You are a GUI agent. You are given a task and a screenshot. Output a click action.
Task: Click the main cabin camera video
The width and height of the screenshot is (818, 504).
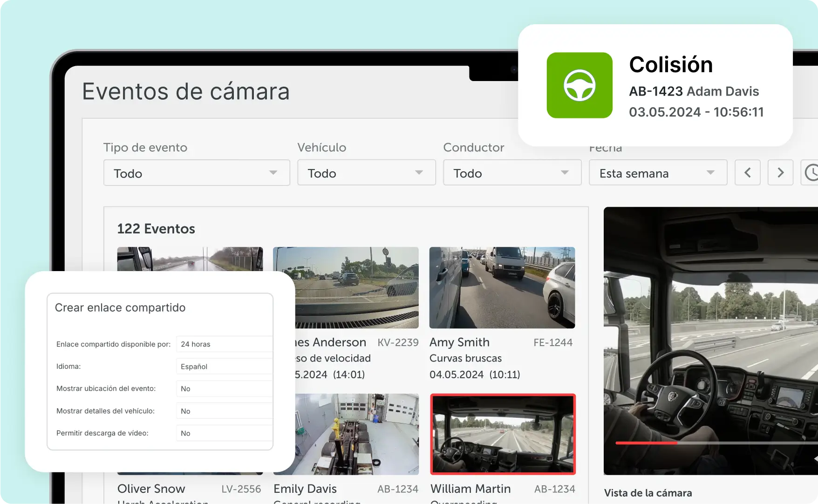tap(711, 341)
